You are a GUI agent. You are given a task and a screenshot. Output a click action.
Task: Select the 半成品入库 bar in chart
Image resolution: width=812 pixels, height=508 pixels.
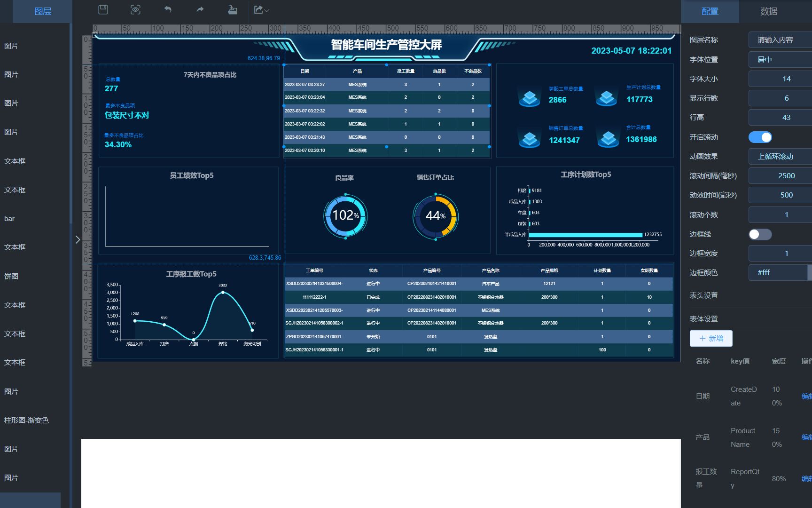586,235
